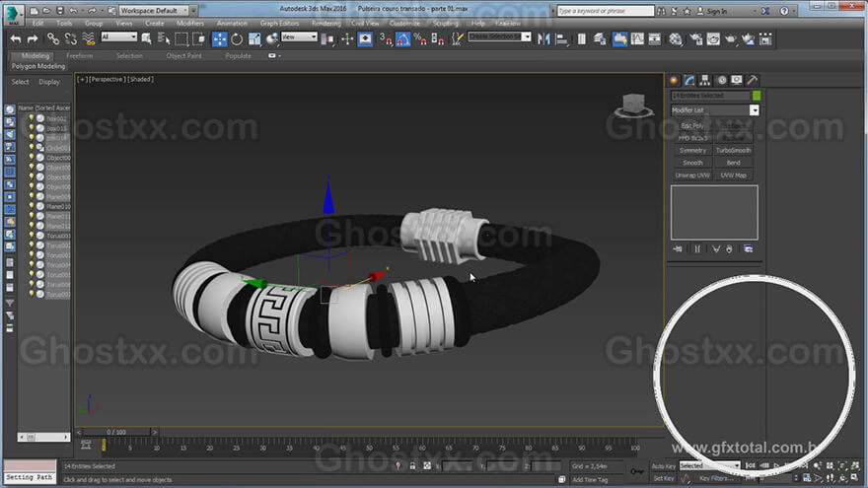Apply the Symmetry modifier button
Screen dimensions: 868x488
pyautogui.click(x=692, y=151)
